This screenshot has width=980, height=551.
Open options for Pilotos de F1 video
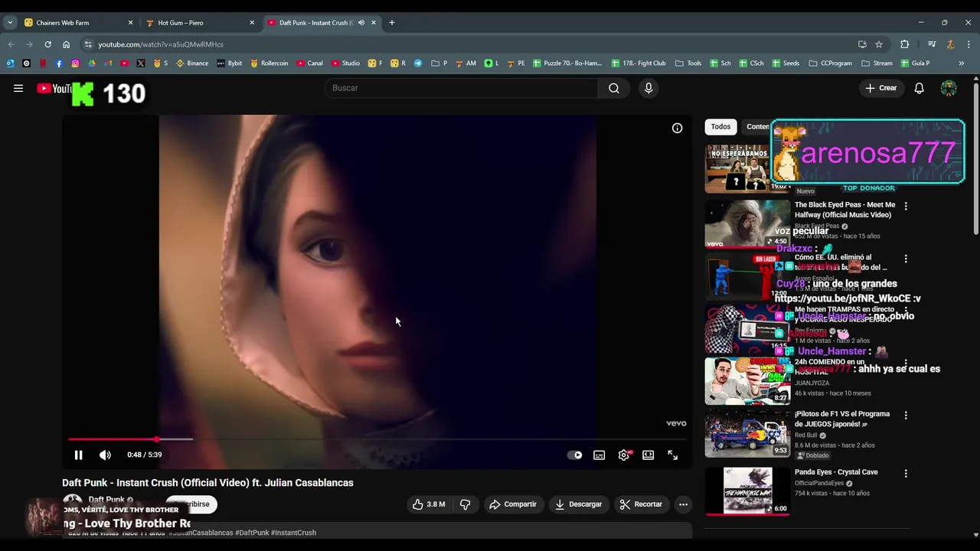(906, 416)
